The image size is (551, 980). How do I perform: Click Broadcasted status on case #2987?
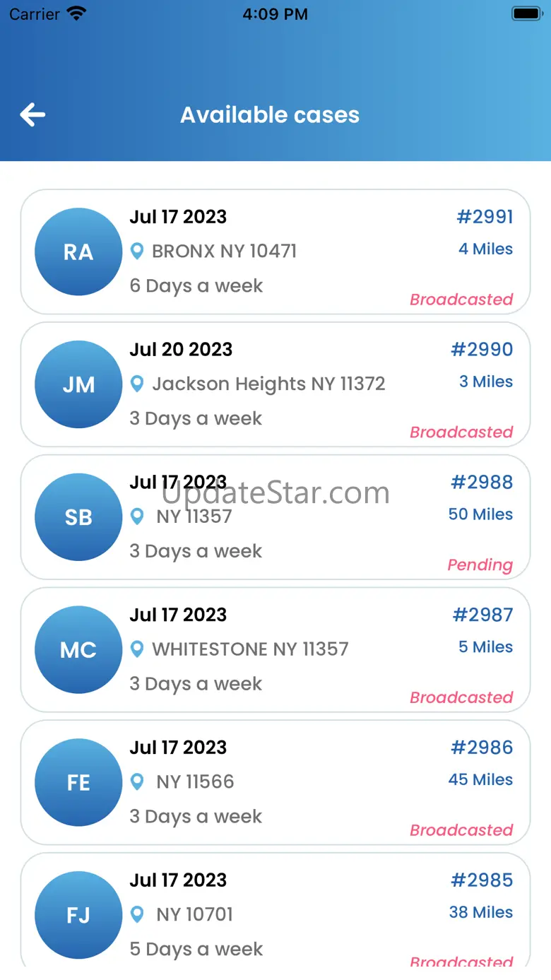461,697
